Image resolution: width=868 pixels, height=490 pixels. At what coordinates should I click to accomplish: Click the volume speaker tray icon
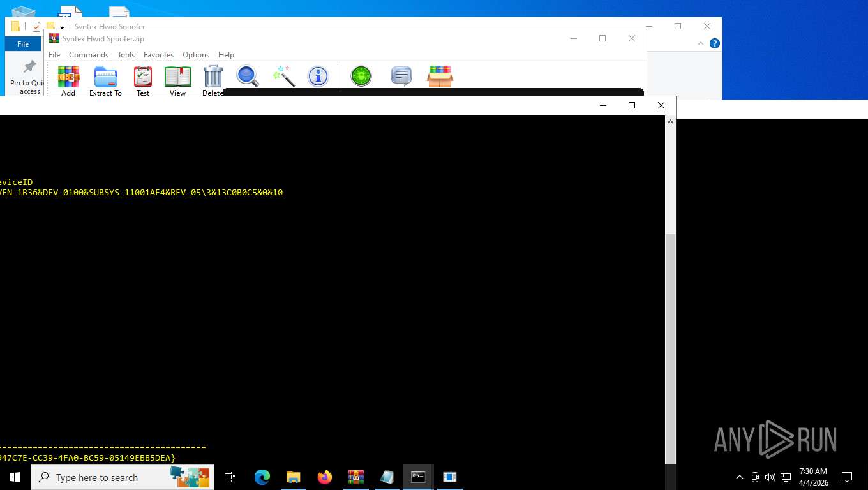coord(770,477)
